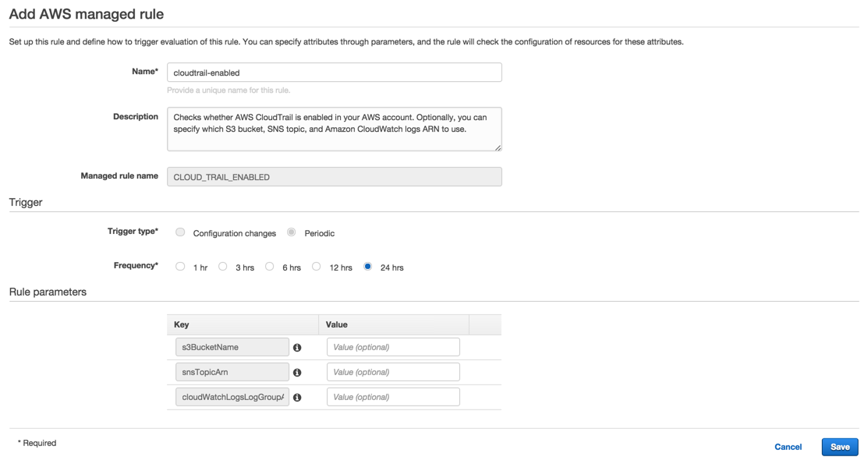Select the Configuration changes trigger type
The image size is (868, 464).
tap(180, 232)
